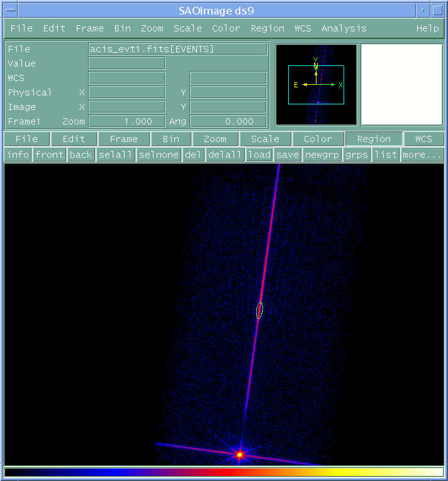Click the colorbar gradient
Image resolution: width=448 pixels, height=481 pixels.
pyautogui.click(x=224, y=472)
